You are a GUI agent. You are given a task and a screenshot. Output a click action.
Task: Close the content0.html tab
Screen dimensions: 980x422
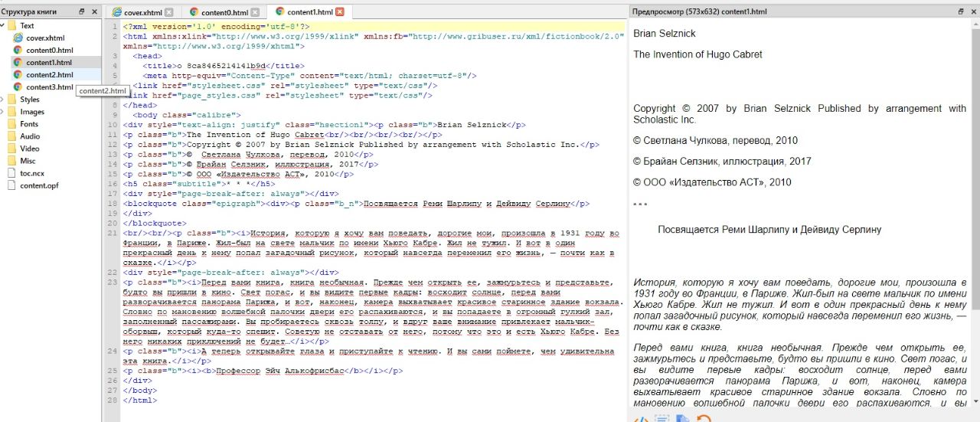(x=255, y=12)
